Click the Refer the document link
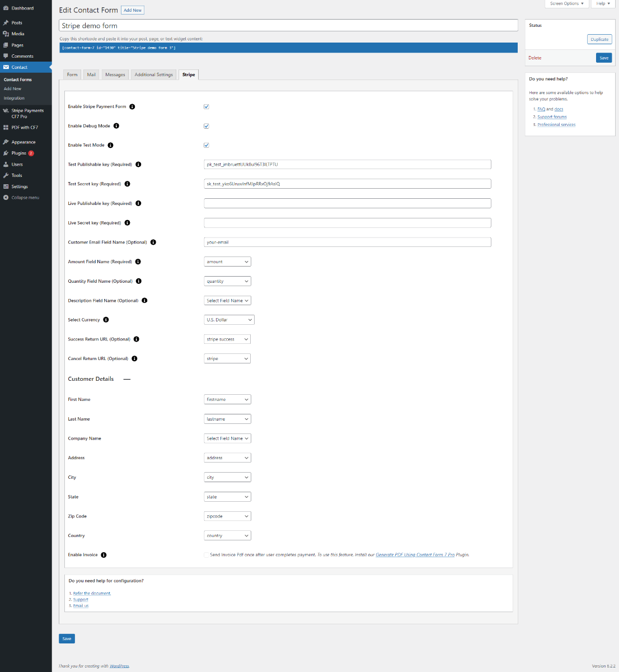Screen dimensions: 619x672 (x=92, y=593)
